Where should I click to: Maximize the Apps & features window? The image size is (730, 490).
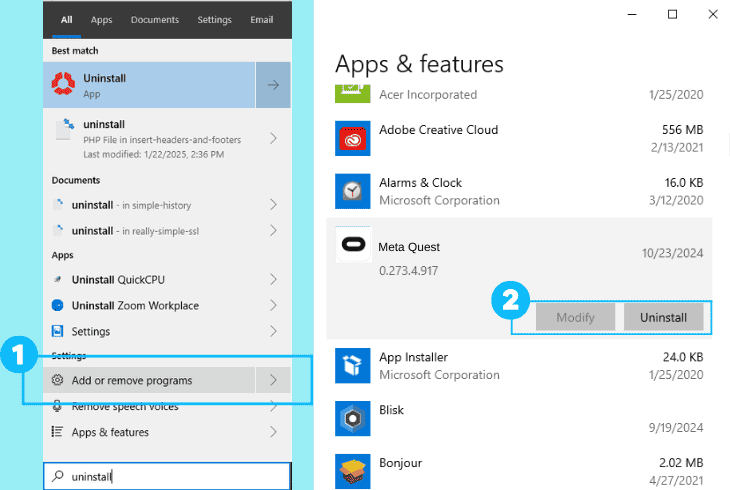pos(672,14)
